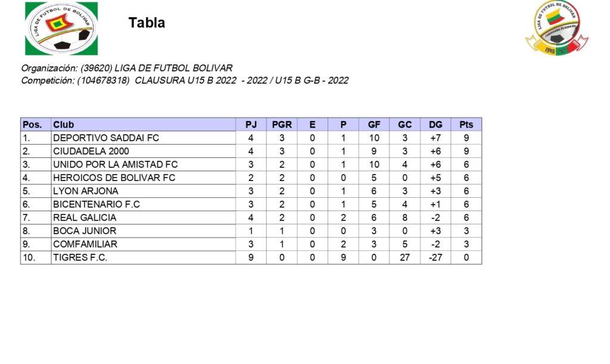Click the Liga de Futbol Bolivar logo at top left

pyautogui.click(x=61, y=29)
